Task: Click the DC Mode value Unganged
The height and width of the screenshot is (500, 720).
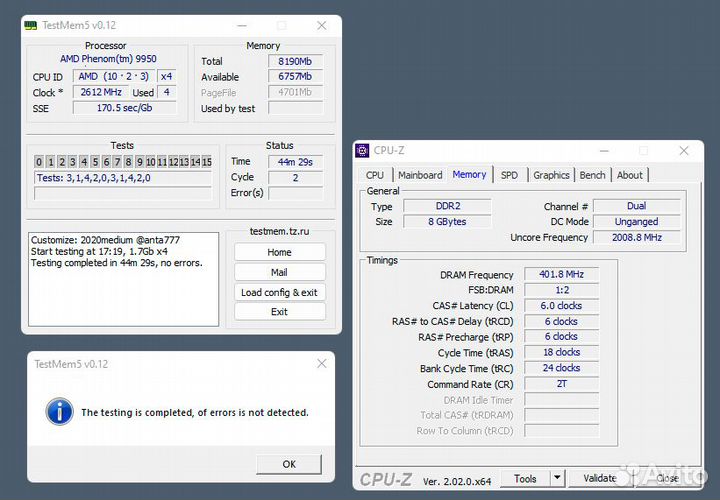Action: [x=636, y=222]
